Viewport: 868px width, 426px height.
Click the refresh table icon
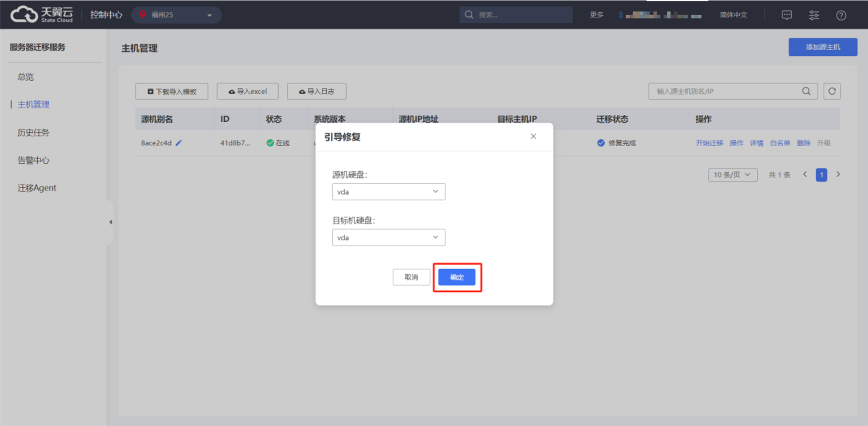click(x=832, y=91)
